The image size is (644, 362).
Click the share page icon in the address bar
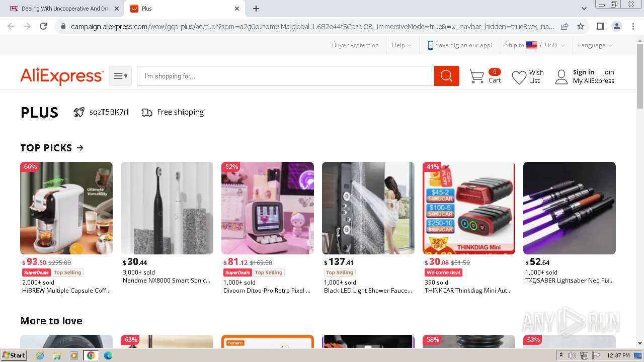(565, 26)
